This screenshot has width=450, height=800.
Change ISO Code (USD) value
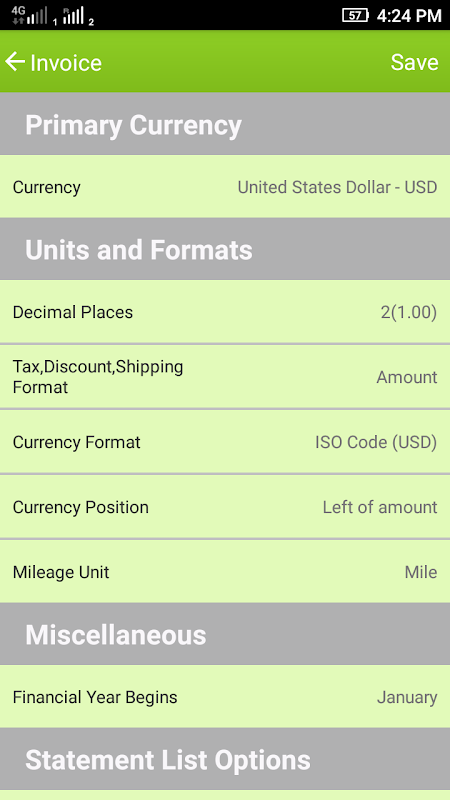(x=376, y=442)
